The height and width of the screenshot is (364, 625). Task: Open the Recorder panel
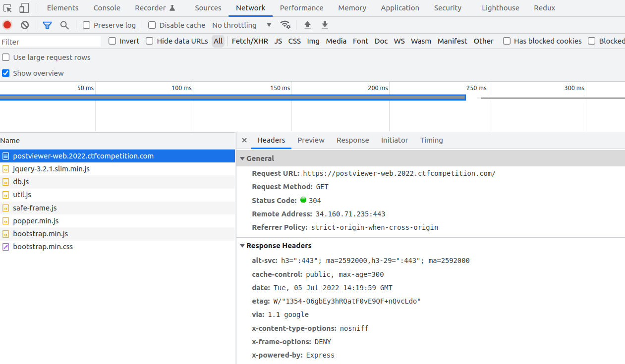155,8
